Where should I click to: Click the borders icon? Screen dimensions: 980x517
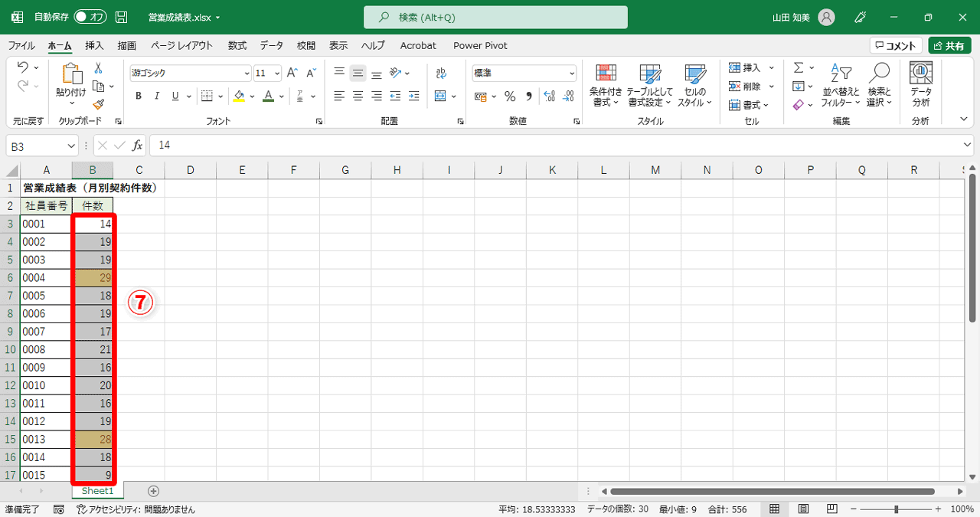(x=207, y=97)
